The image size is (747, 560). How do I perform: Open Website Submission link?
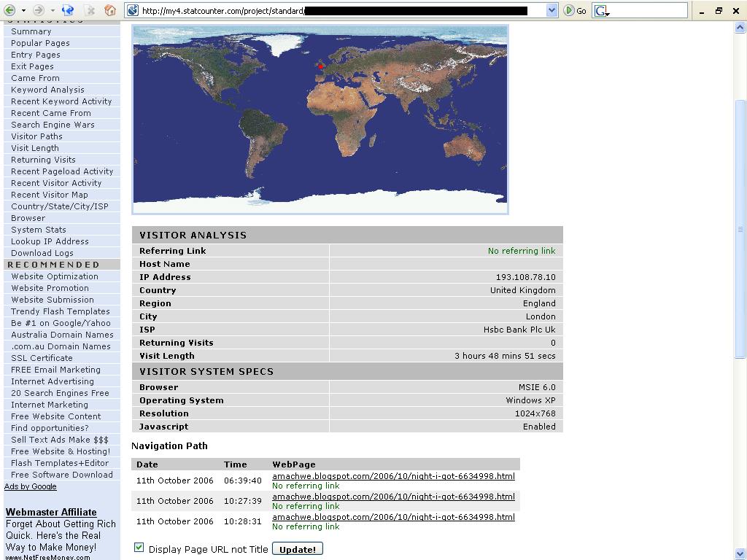[x=53, y=300]
